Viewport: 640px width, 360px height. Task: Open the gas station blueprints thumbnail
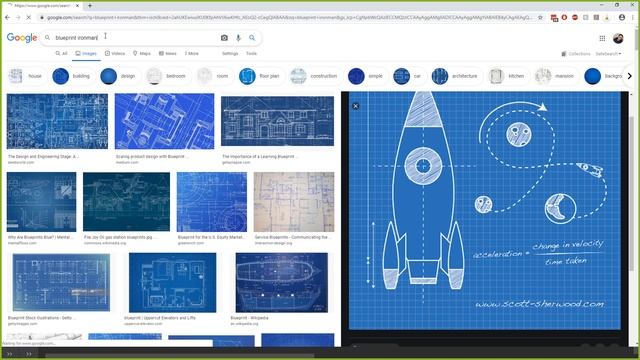[126, 202]
